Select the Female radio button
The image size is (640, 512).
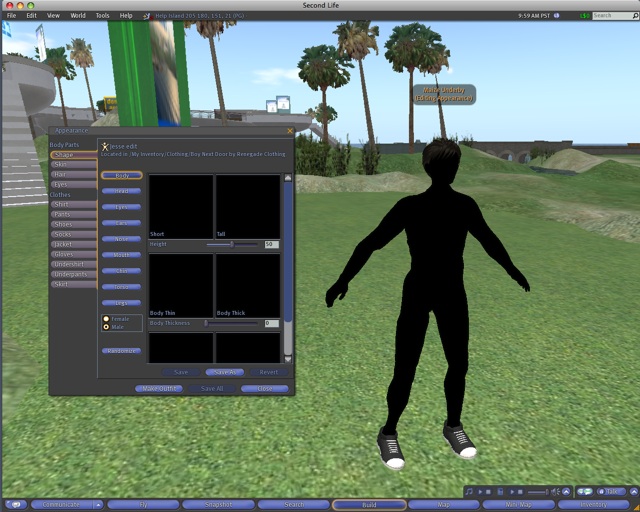tap(106, 319)
